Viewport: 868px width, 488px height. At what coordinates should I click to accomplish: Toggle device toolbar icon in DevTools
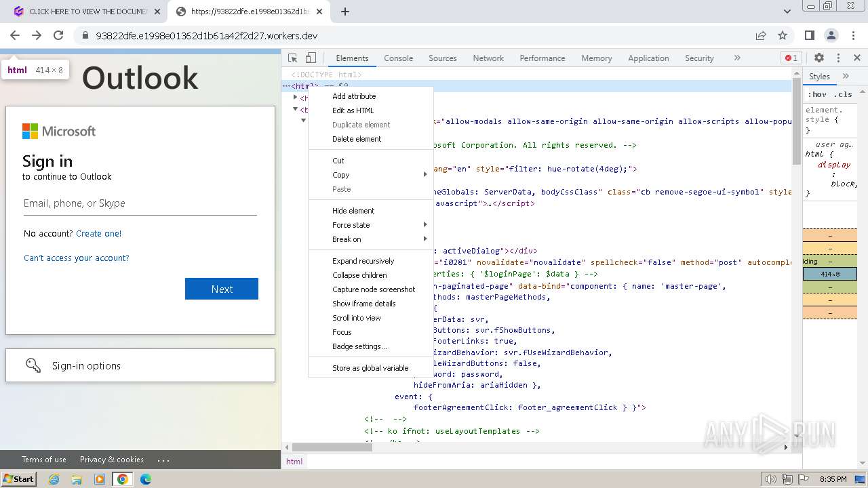coord(311,58)
